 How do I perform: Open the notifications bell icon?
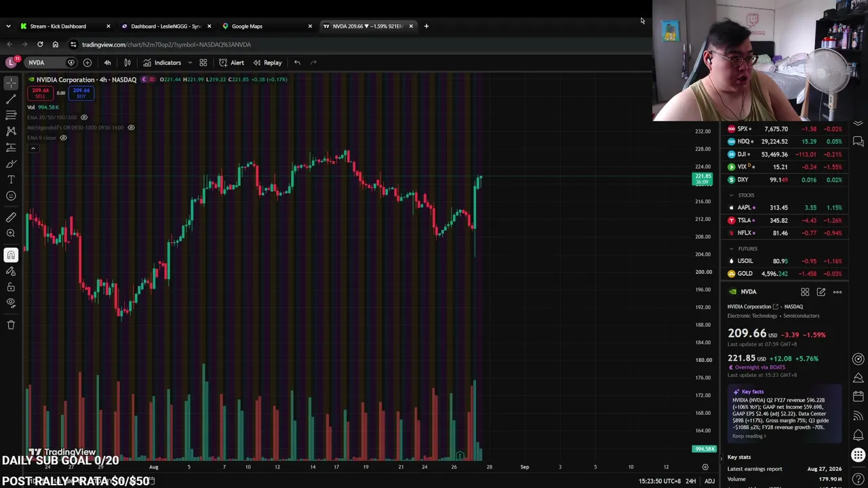pyautogui.click(x=859, y=435)
